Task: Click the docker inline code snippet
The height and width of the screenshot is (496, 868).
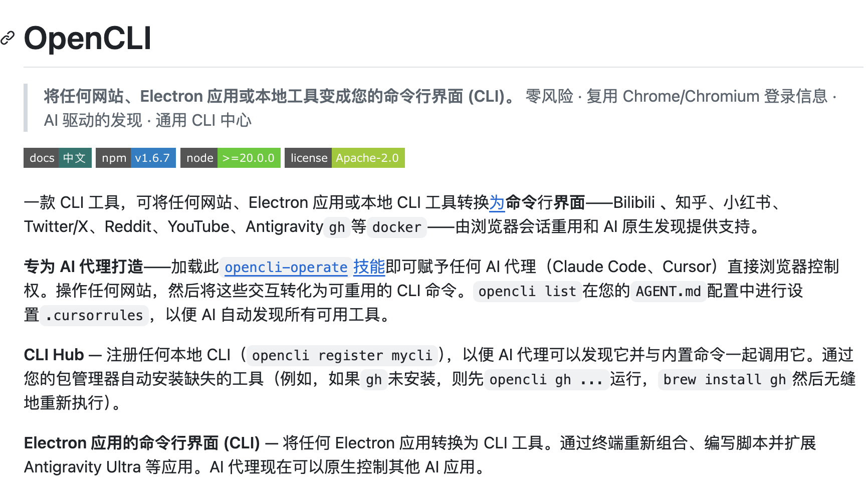Action: click(x=396, y=227)
